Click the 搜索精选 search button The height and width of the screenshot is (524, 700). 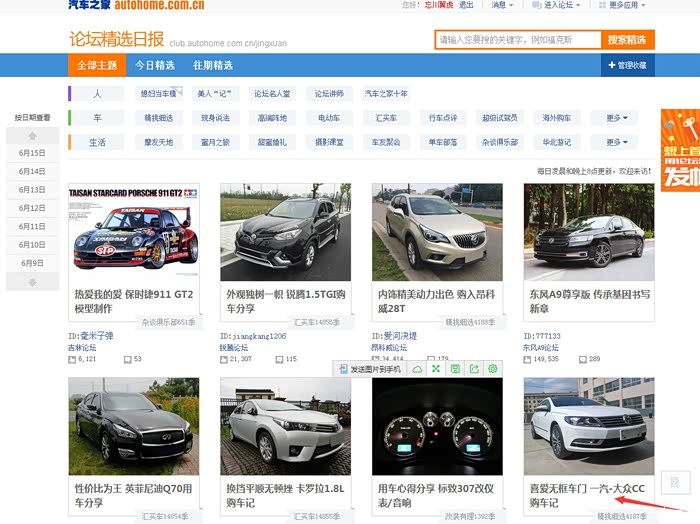click(x=627, y=40)
